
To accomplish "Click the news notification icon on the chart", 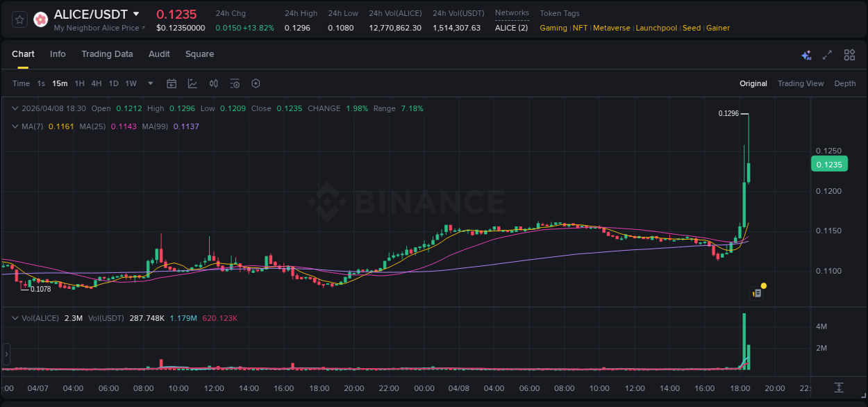I will pyautogui.click(x=758, y=292).
